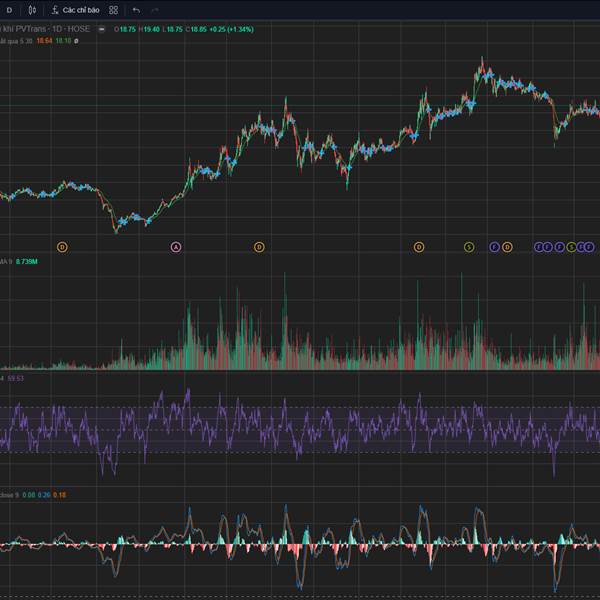The height and width of the screenshot is (600, 600).
Task: Click the RSI legend value 59.53
Action: pos(15,379)
